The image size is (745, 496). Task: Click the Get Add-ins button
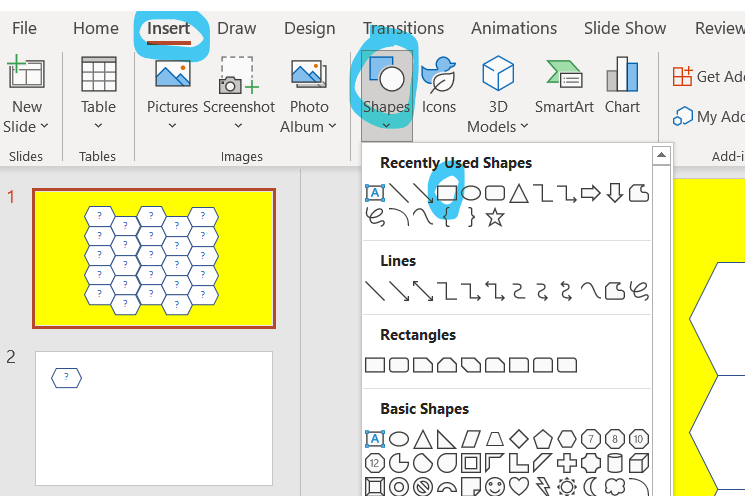click(708, 76)
